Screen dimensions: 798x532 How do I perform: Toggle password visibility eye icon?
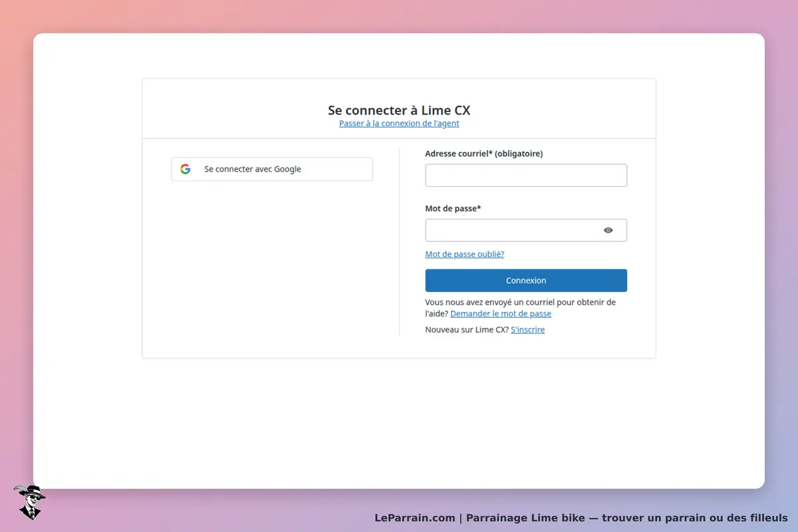coord(608,230)
